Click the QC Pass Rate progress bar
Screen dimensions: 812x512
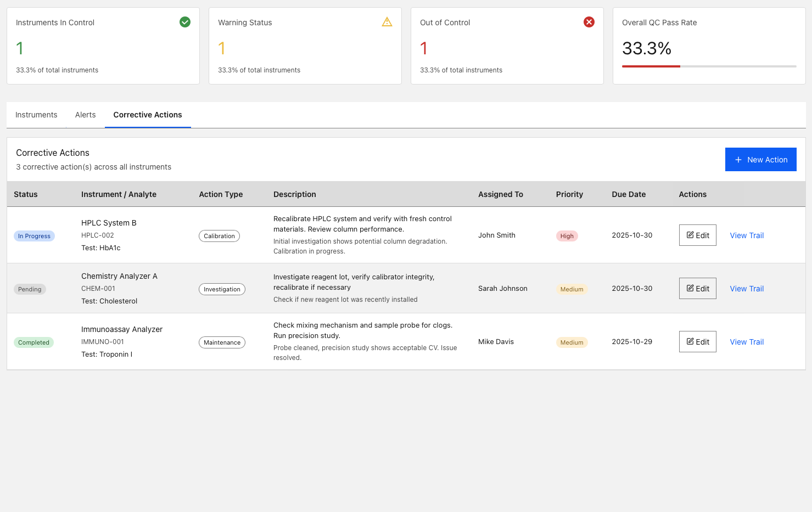point(709,66)
